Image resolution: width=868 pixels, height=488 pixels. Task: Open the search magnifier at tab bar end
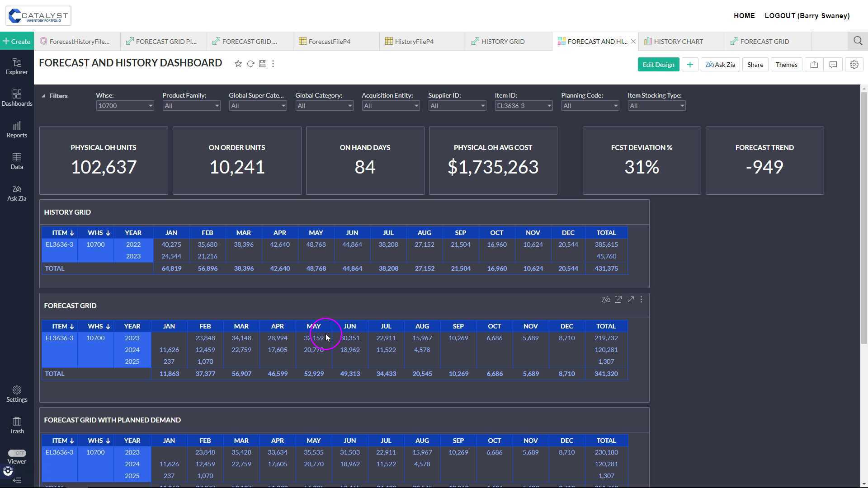[x=858, y=41]
